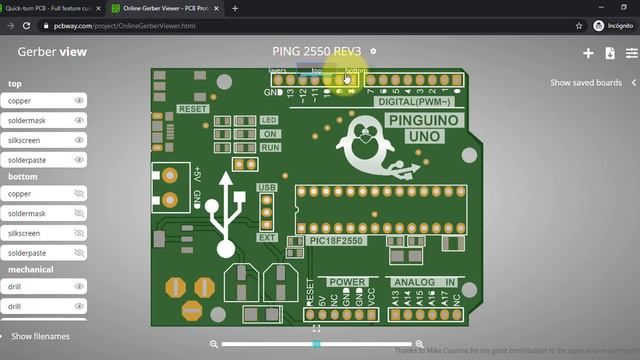
Task: Open board settings gear beside PING 2550 REV3
Action: (373, 51)
